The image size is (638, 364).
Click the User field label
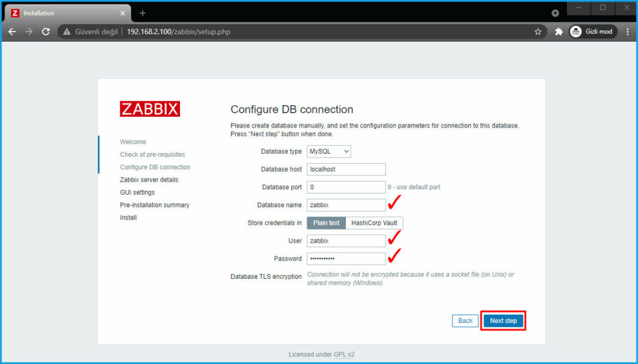tap(295, 241)
